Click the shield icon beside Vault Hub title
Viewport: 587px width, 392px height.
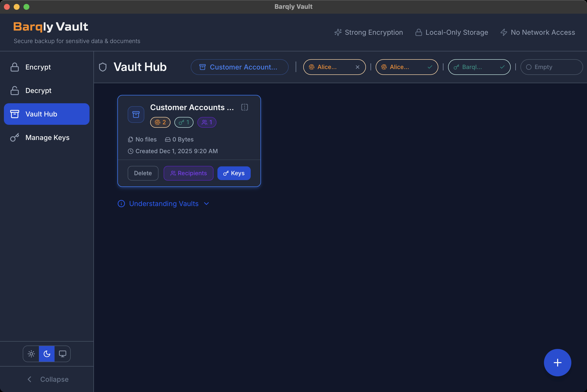(103, 67)
